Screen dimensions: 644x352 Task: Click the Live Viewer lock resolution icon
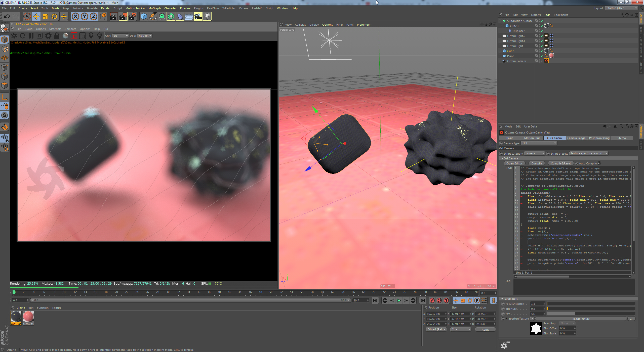coord(57,36)
